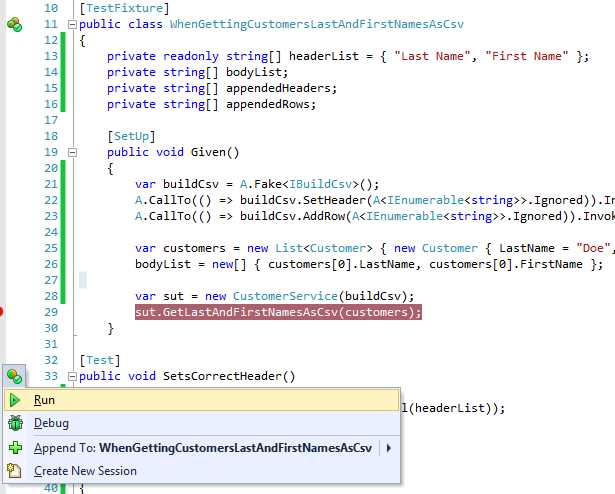The image size is (615, 494).
Task: Click the test fixture gutter icon at line 11
Action: pos(15,24)
